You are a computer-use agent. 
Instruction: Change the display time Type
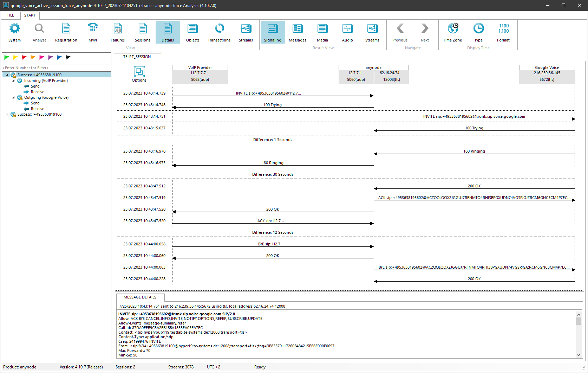(x=478, y=32)
